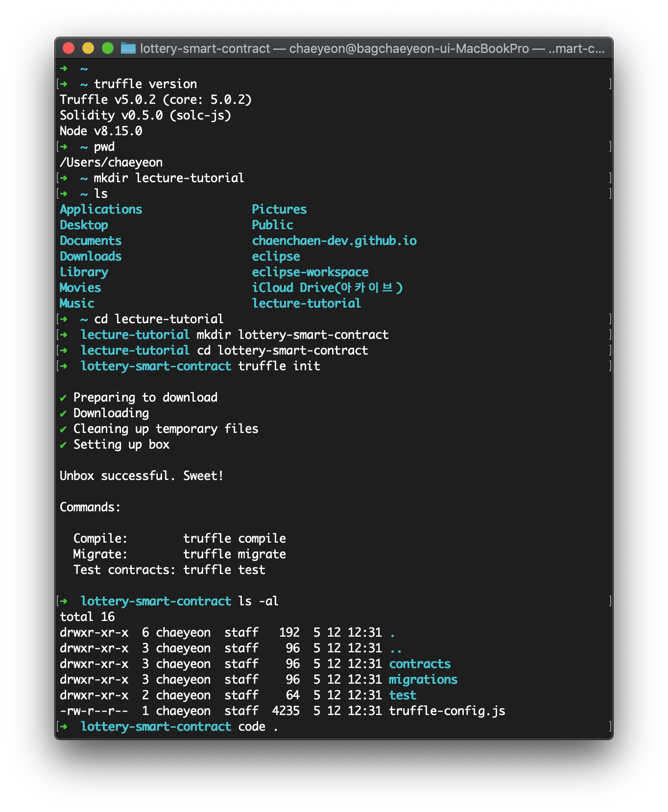Click the 'Preparing to download' line
The image size is (668, 812).
click(145, 397)
